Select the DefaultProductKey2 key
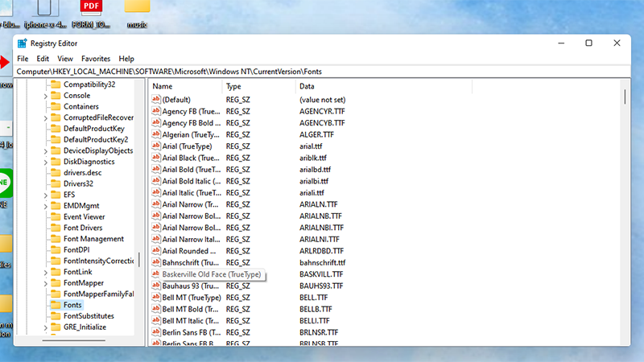 point(96,139)
